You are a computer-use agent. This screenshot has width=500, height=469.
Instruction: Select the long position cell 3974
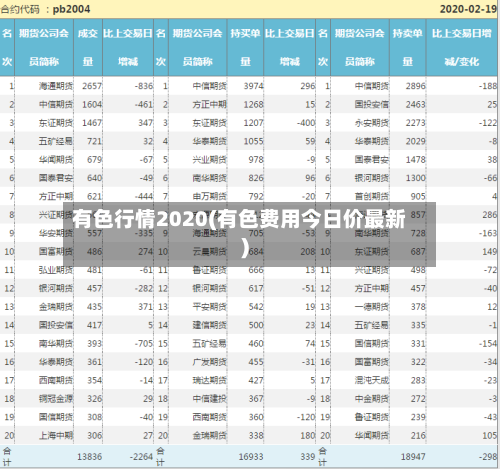point(254,86)
